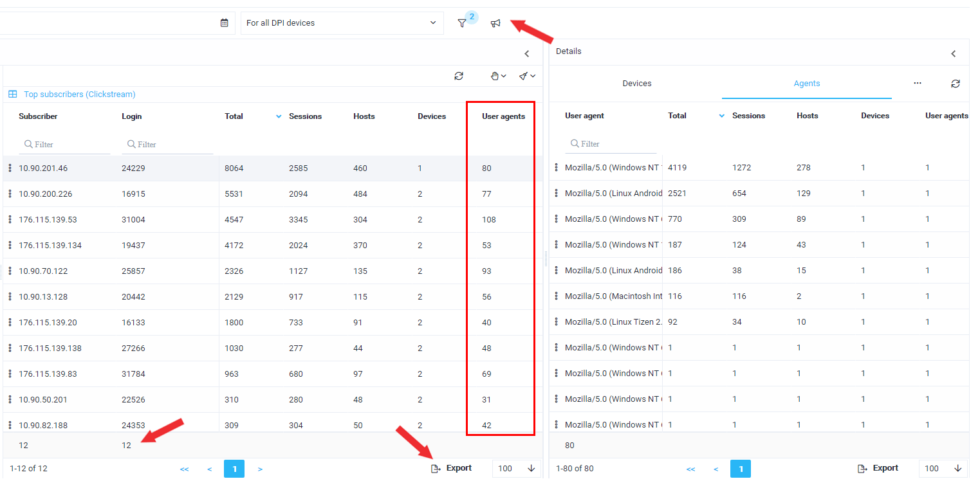The image size is (980, 488).
Task: Open row menu for subscriber 10.90.201.46
Action: click(x=10, y=168)
